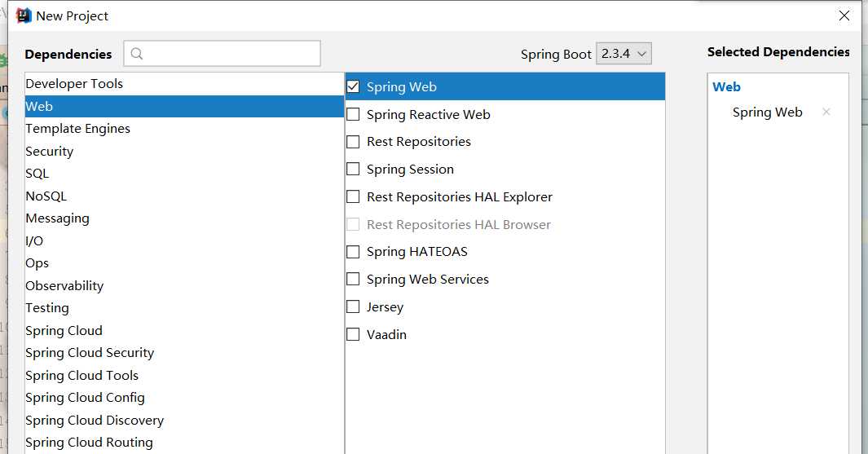The width and height of the screenshot is (868, 454).
Task: Choose the SQL category
Action: point(184,174)
